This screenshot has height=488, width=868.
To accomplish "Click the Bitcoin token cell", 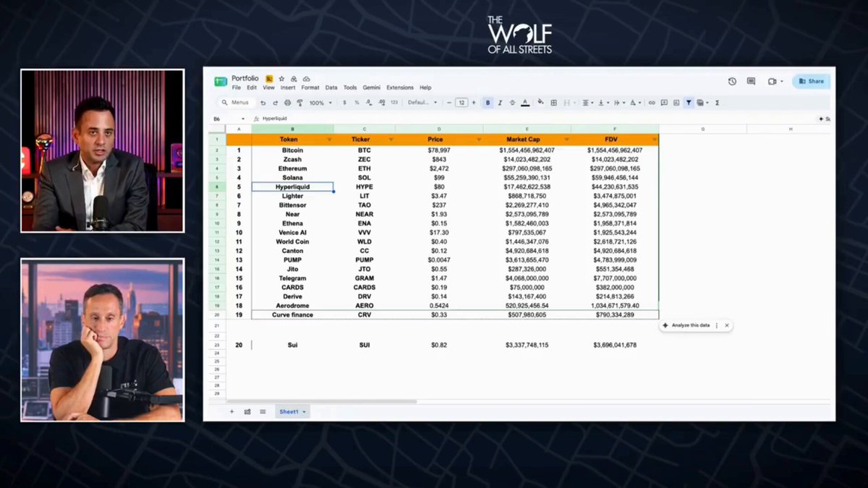I will pos(292,150).
